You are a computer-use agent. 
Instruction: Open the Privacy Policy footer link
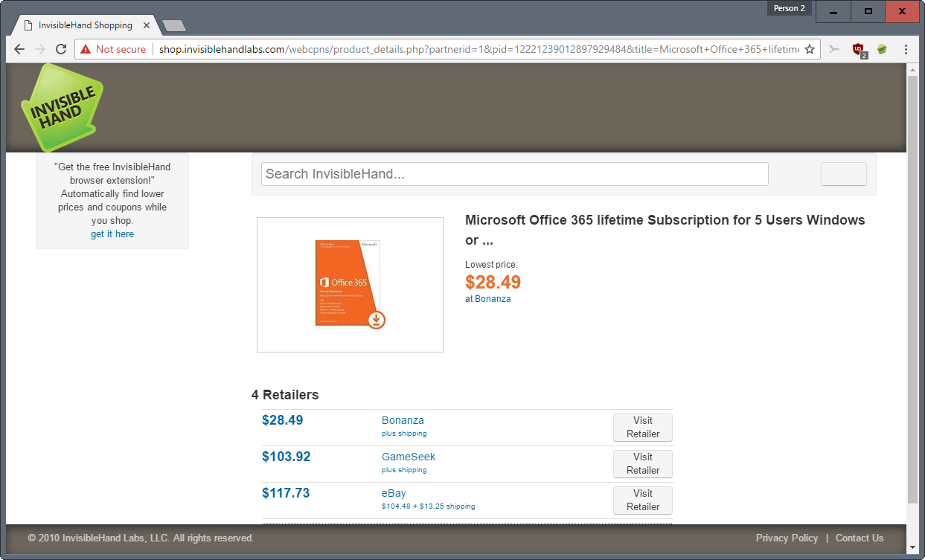point(787,538)
